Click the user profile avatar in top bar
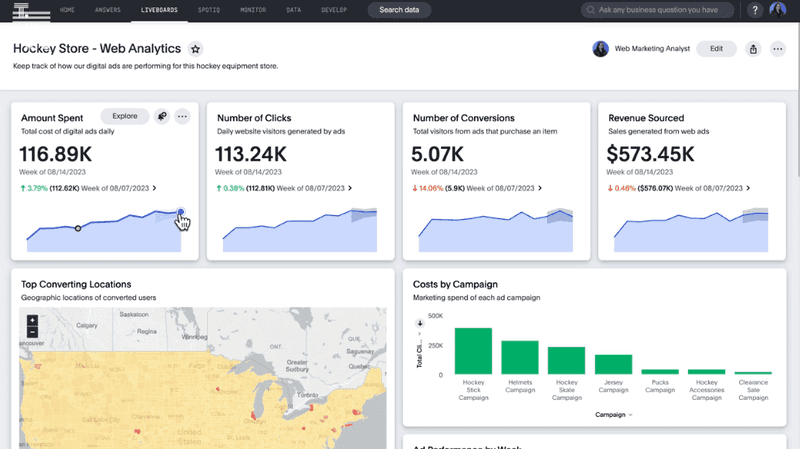Image resolution: width=800 pixels, height=449 pixels. click(778, 10)
